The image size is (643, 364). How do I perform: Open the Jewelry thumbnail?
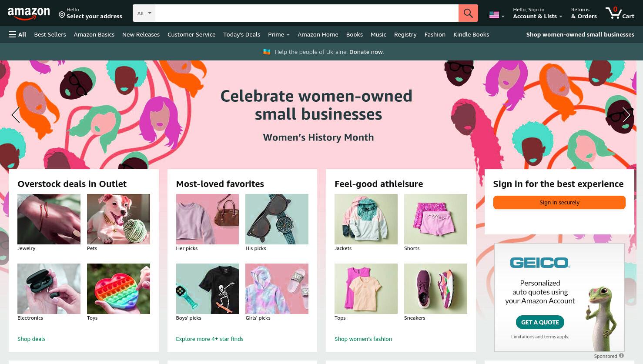pos(49,219)
